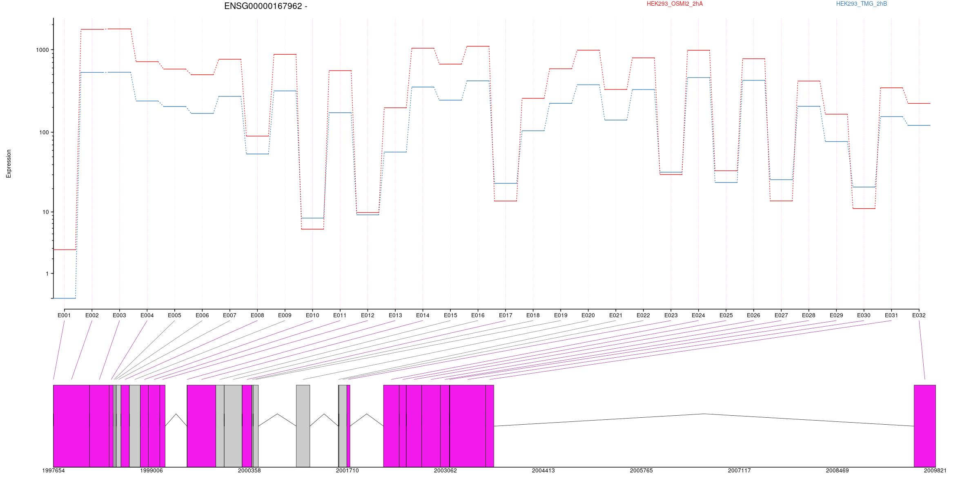The width and height of the screenshot is (980, 490).
Task: Click exon label E002
Action: pos(92,315)
